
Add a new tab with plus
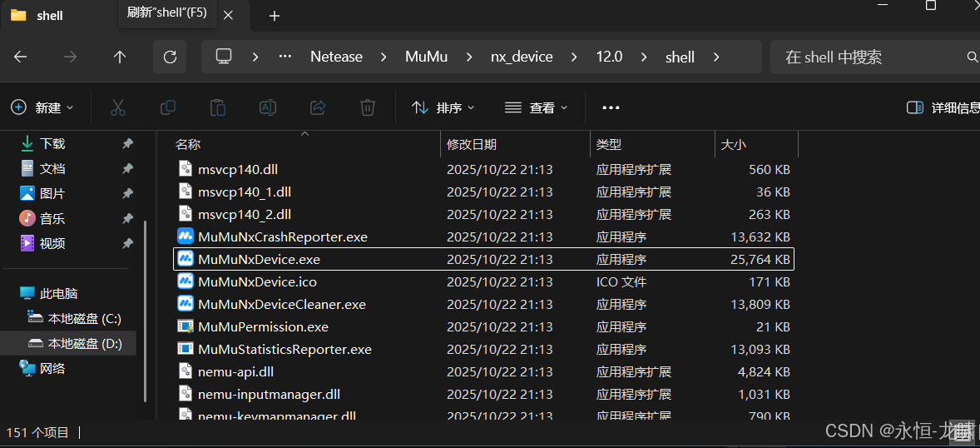tap(274, 16)
